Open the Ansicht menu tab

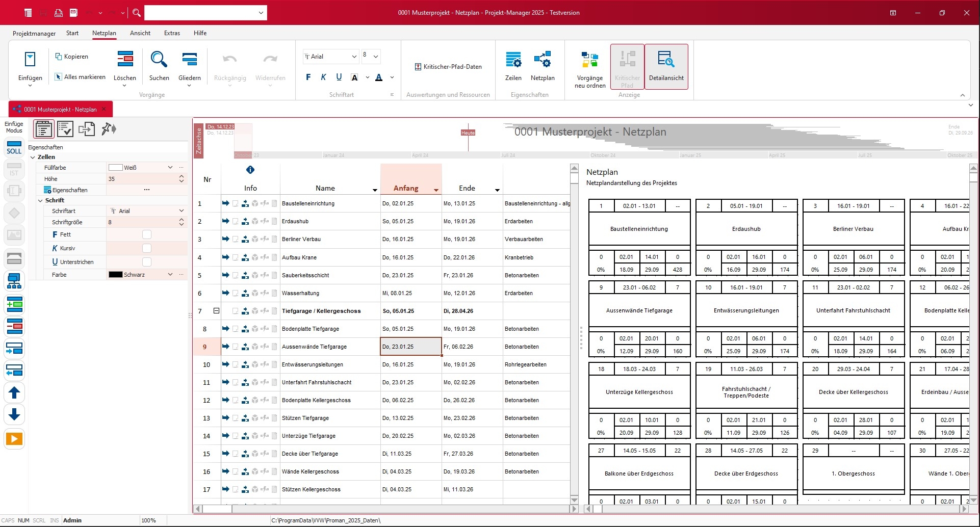[x=140, y=33]
